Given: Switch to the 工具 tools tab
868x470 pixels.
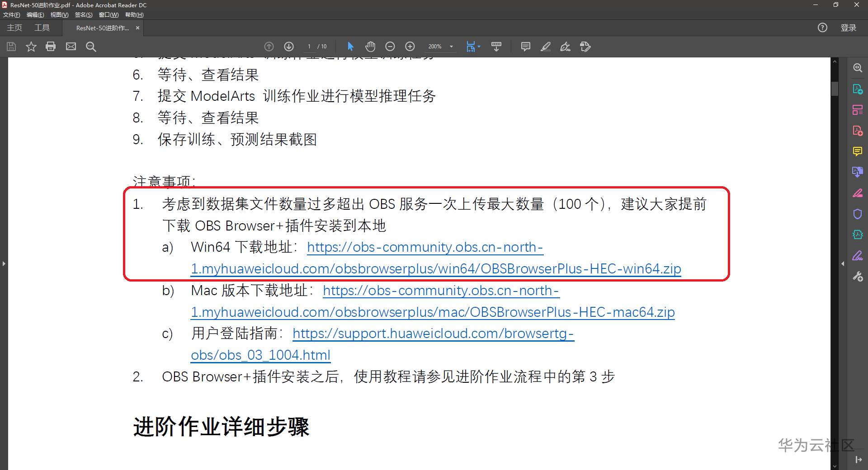Looking at the screenshot, I should click(x=42, y=28).
